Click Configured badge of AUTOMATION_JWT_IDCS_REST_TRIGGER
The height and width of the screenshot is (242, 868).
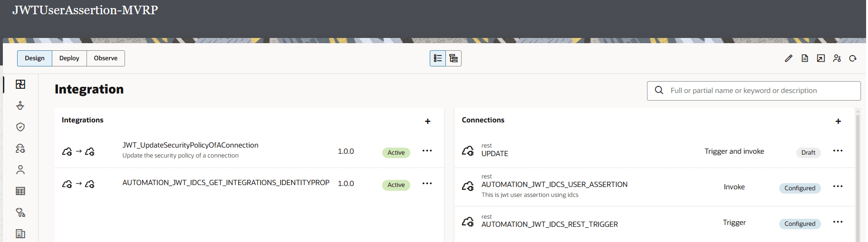pos(800,224)
